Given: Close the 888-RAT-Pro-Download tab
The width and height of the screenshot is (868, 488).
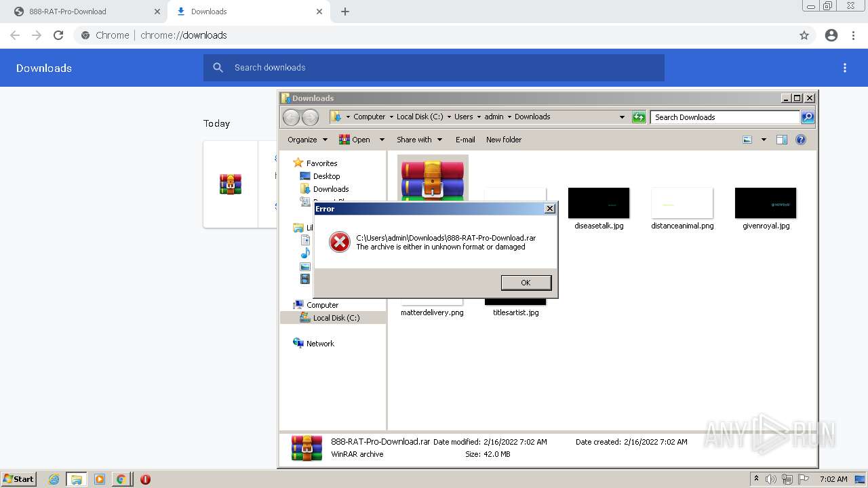Looking at the screenshot, I should click(157, 12).
